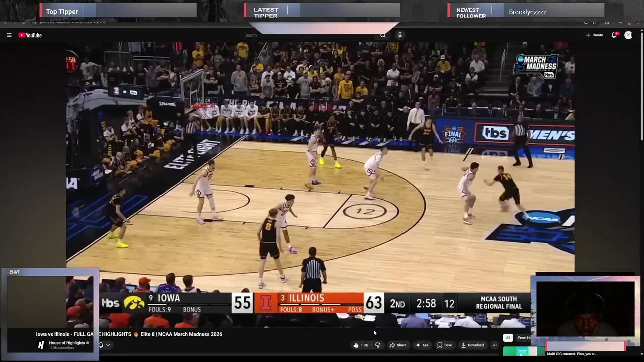Image resolution: width=644 pixels, height=362 pixels.
Task: Download the video
Action: pos(472,345)
